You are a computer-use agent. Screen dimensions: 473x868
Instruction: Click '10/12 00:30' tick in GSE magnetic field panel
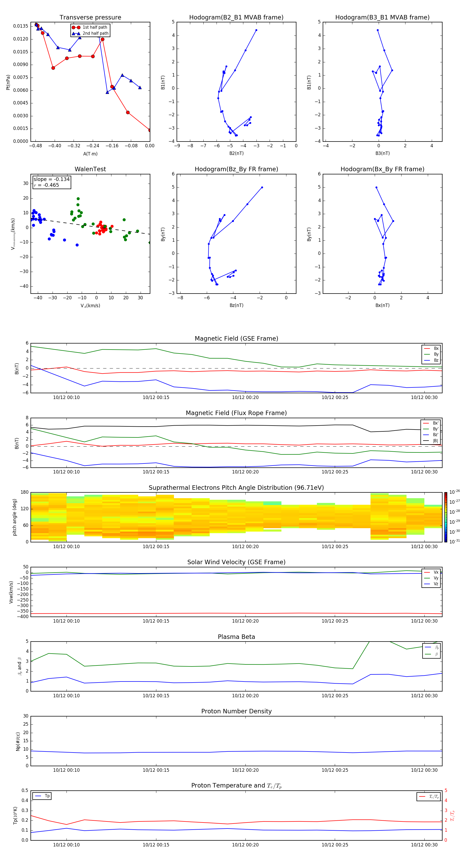(424, 398)
